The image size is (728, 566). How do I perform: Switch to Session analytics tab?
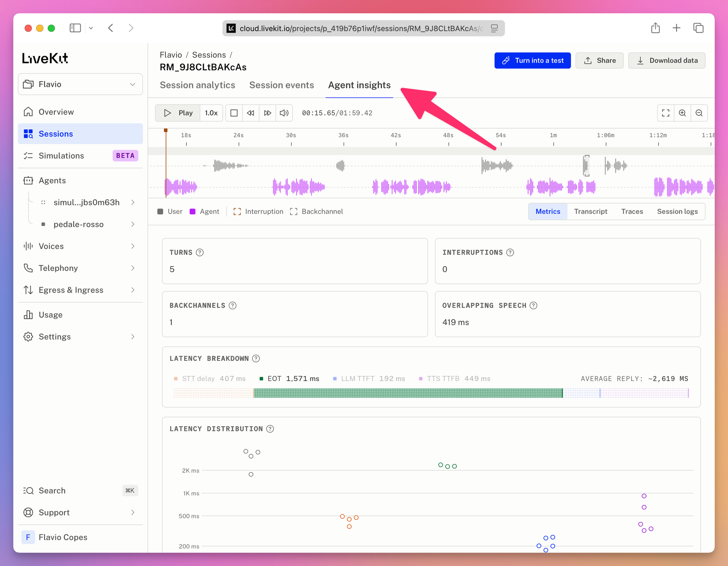[197, 85]
